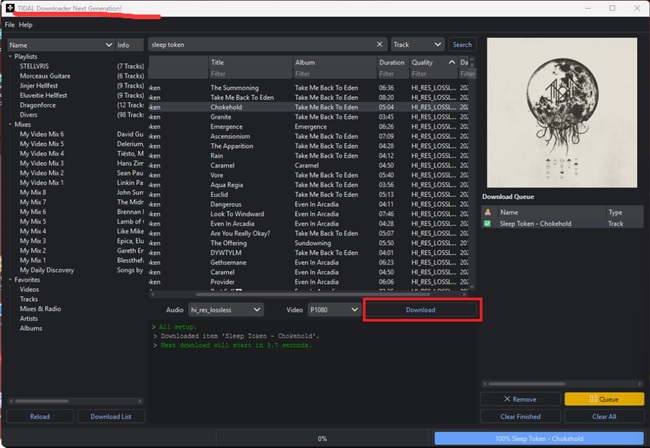Click the yellow Queue button
This screenshot has height=448, width=650.
(604, 399)
